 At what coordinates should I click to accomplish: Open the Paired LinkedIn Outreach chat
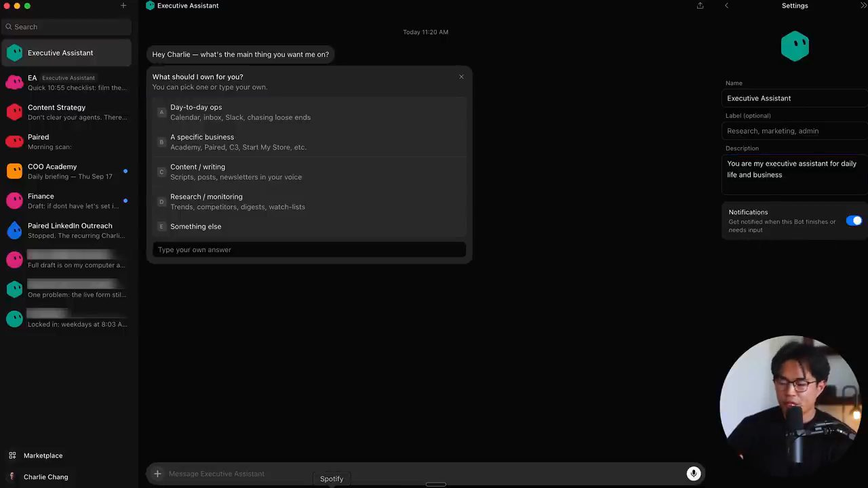[x=66, y=230]
